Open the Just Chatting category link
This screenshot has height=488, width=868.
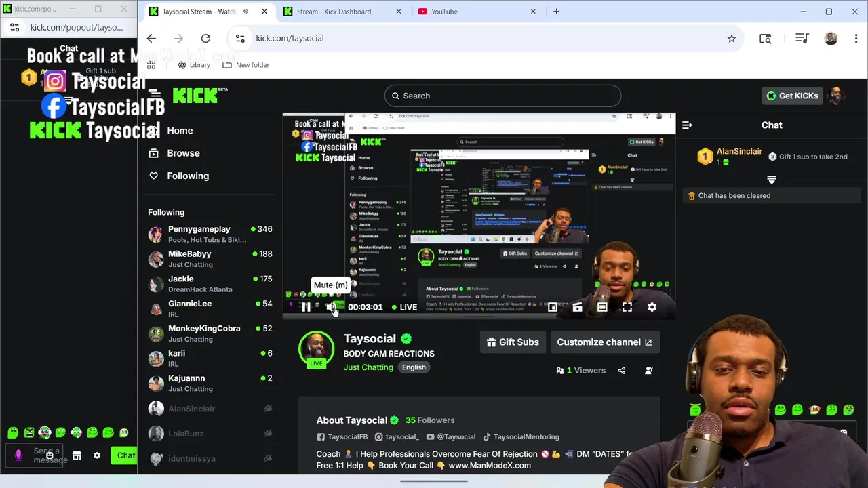pyautogui.click(x=368, y=367)
